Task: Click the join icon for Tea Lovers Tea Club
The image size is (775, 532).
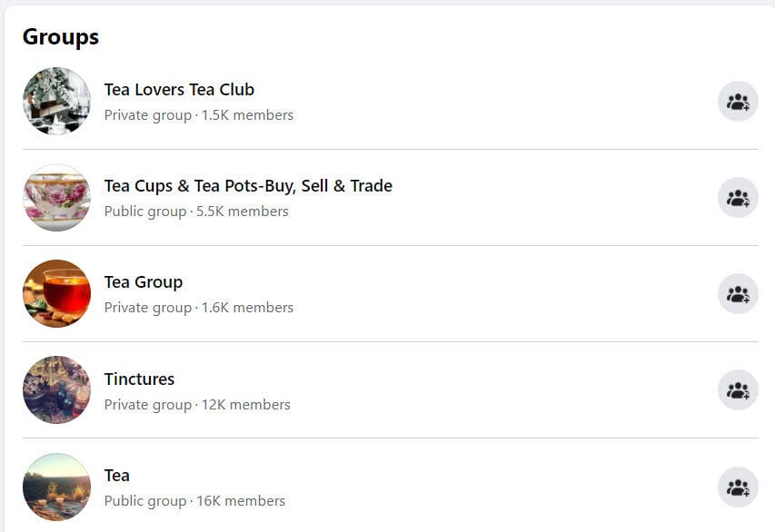Action: [739, 101]
